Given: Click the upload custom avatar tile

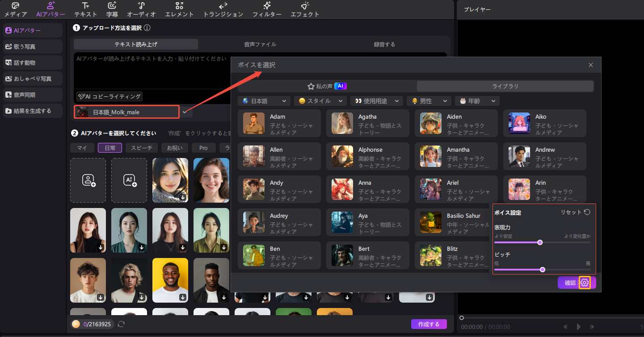Looking at the screenshot, I should pyautogui.click(x=88, y=180).
